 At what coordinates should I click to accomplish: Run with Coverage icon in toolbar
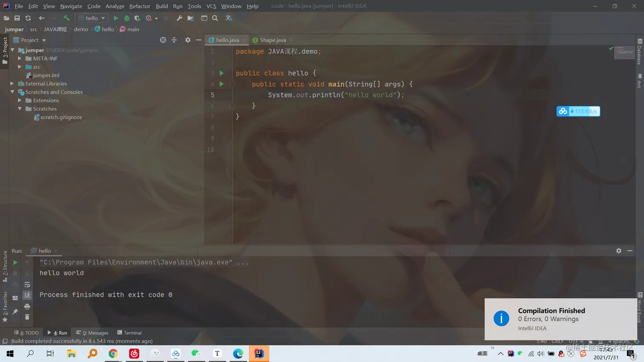137,18
